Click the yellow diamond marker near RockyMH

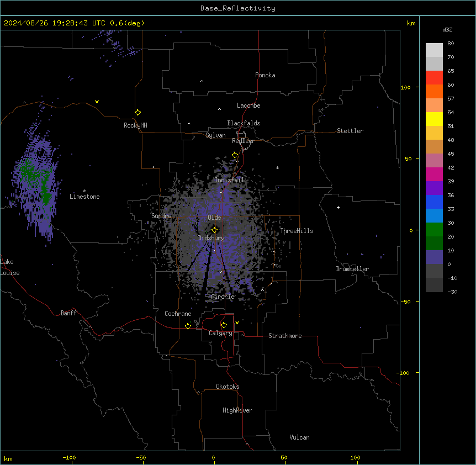pos(138,112)
